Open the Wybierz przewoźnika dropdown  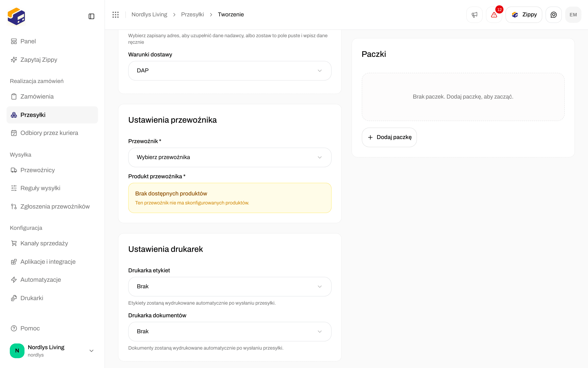pos(230,157)
